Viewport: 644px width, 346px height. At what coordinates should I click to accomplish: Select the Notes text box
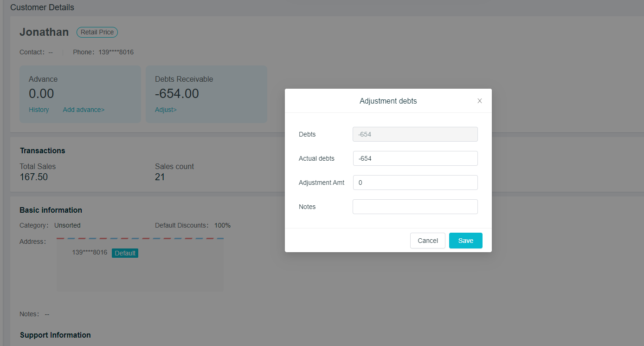pos(415,207)
